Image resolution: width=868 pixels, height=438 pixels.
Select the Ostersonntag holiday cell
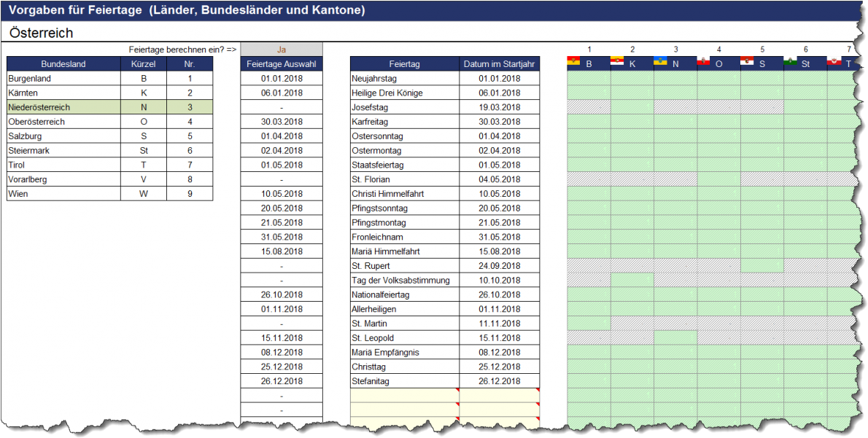point(405,136)
